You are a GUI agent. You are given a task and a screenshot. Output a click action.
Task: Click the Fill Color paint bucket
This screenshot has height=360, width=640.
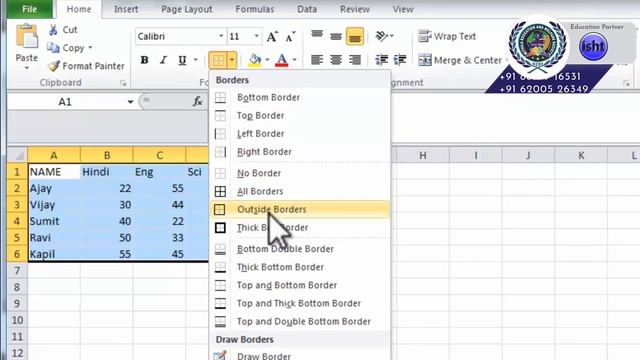255,60
